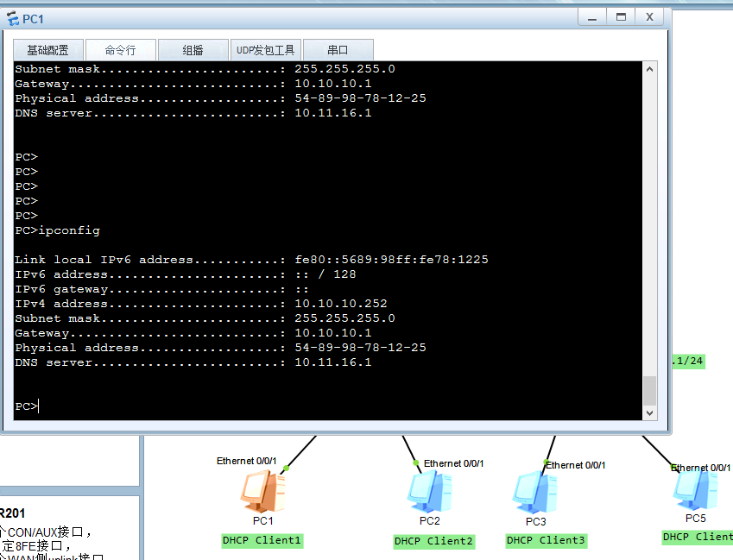
Task: Select the PC2 device icon in the topology
Action: pos(429,492)
